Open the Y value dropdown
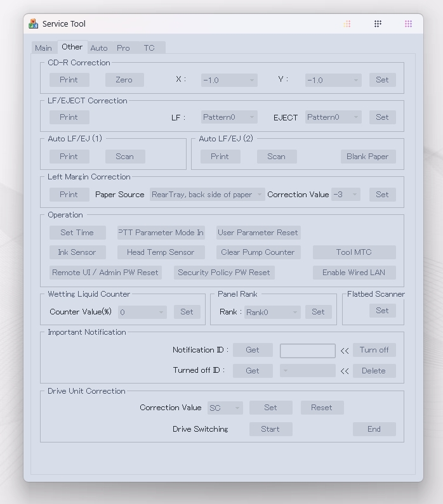The image size is (443, 504). coord(333,80)
